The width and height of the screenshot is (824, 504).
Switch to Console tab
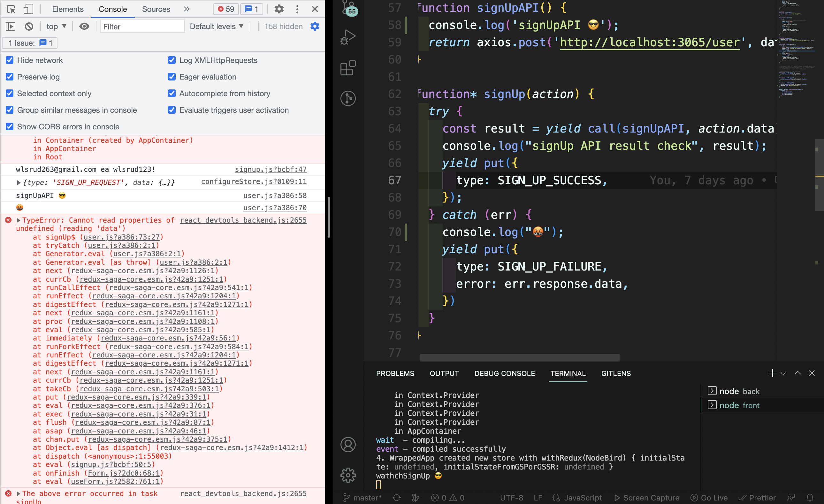point(113,9)
